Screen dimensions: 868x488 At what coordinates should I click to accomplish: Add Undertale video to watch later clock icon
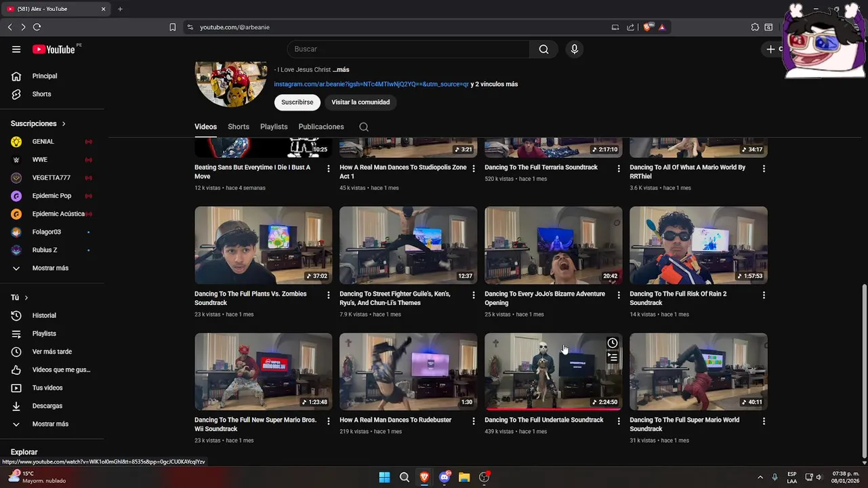coord(613,343)
